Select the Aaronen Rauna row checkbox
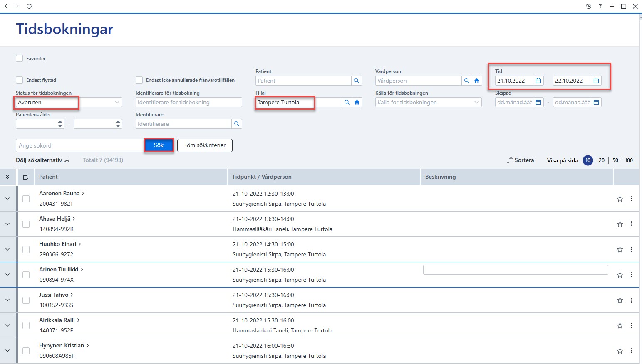 pos(26,199)
